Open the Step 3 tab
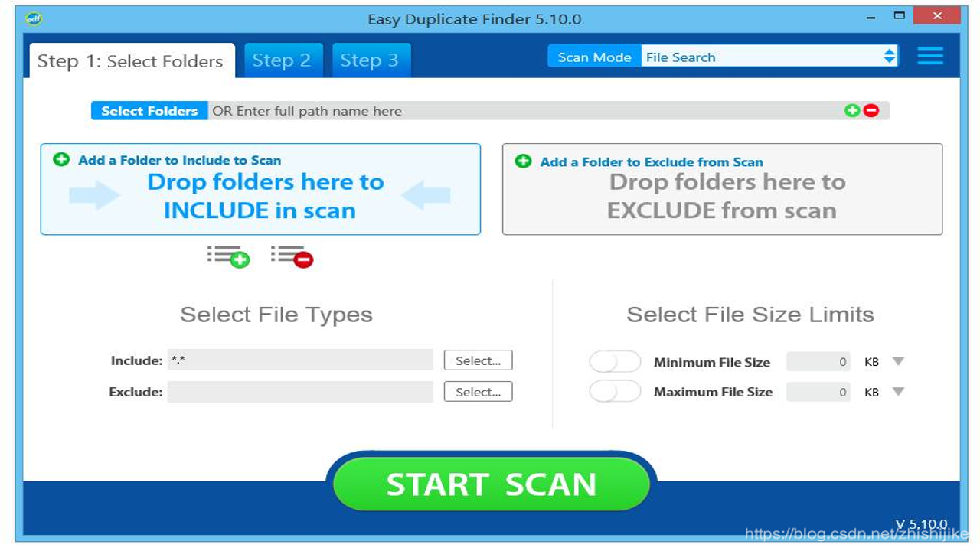This screenshot has width=980, height=551. pyautogui.click(x=370, y=61)
